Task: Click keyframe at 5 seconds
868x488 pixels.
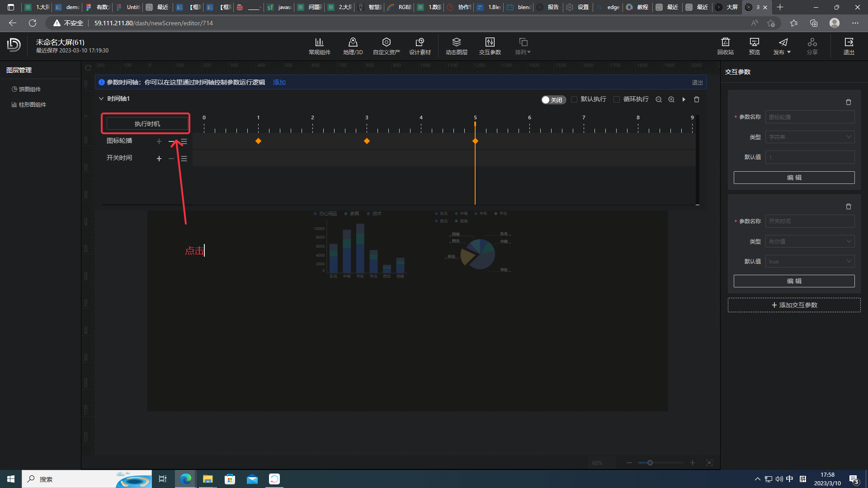Action: [x=475, y=141]
